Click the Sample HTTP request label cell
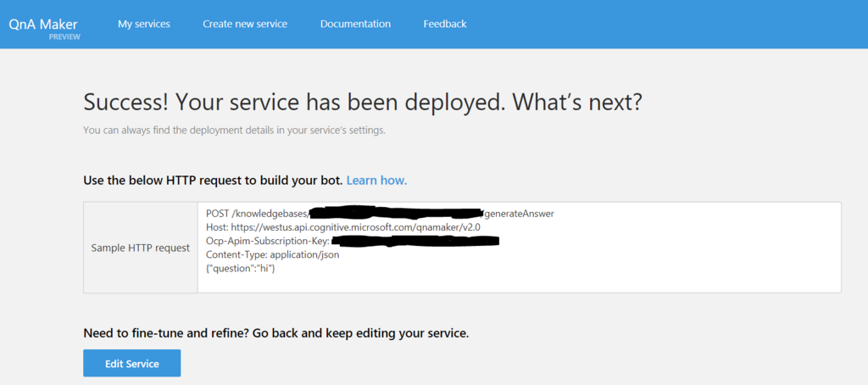This screenshot has height=385, width=868. 141,248
